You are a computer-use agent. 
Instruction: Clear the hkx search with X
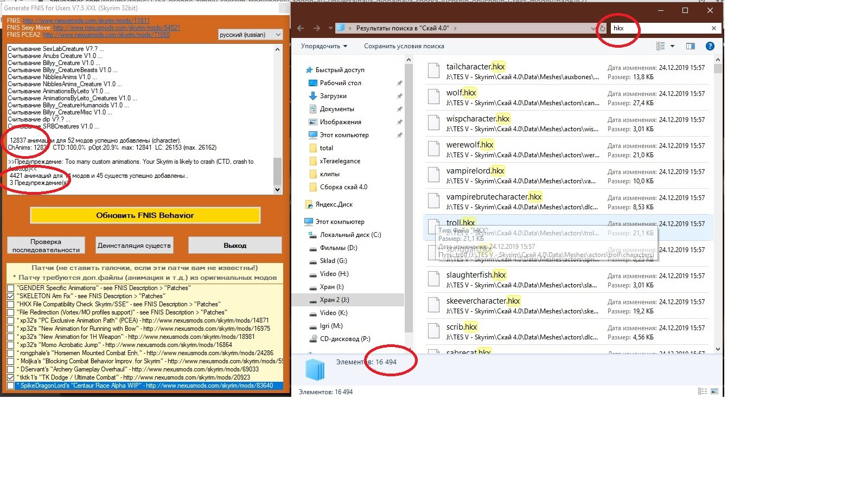(713, 28)
